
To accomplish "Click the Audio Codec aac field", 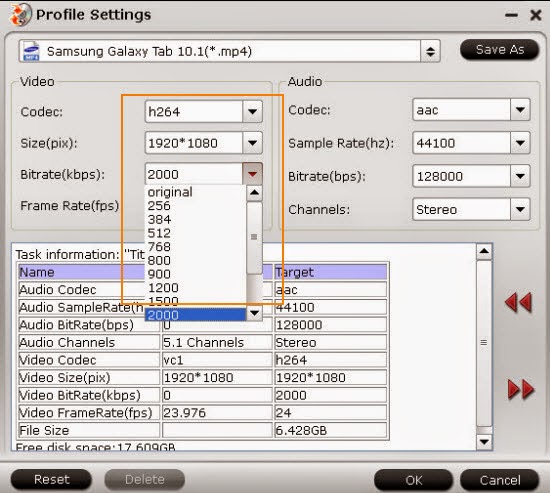I will (462, 110).
